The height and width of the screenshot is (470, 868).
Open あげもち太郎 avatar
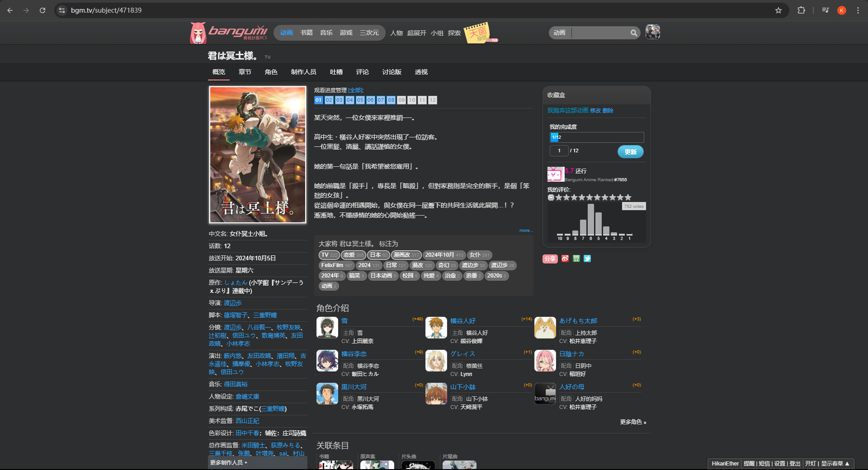click(x=545, y=328)
